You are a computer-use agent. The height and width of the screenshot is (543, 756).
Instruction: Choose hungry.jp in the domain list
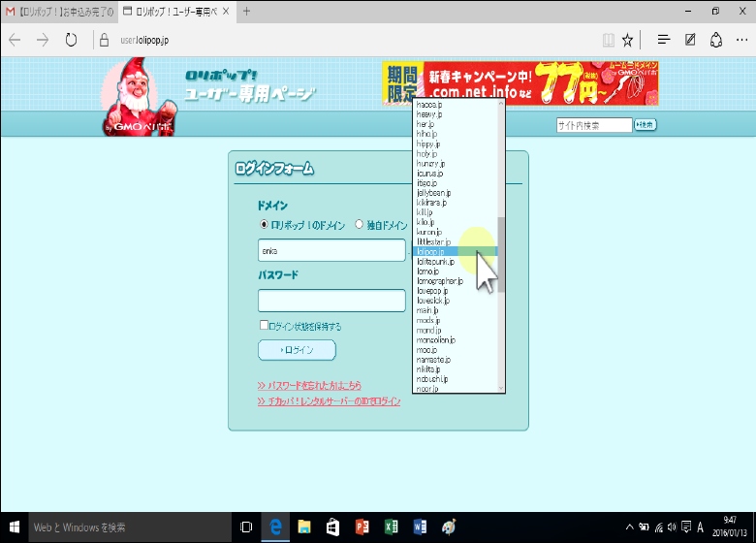tap(456, 164)
